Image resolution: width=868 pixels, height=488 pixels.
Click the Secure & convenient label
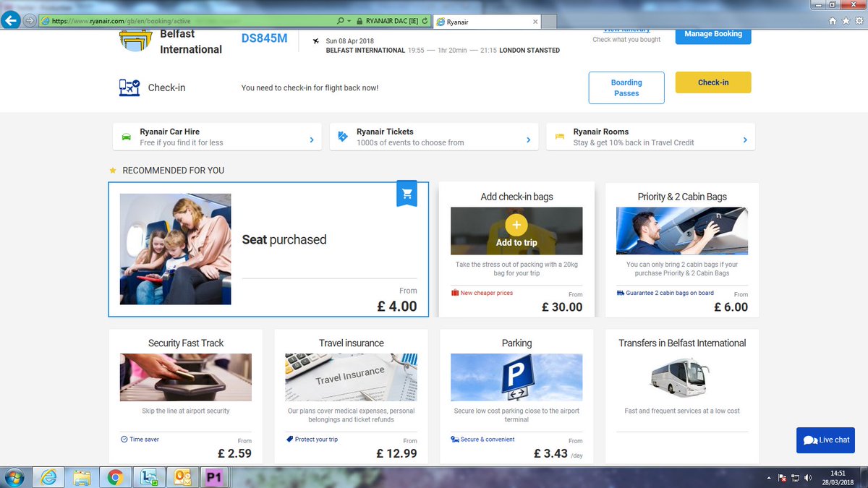(488, 439)
